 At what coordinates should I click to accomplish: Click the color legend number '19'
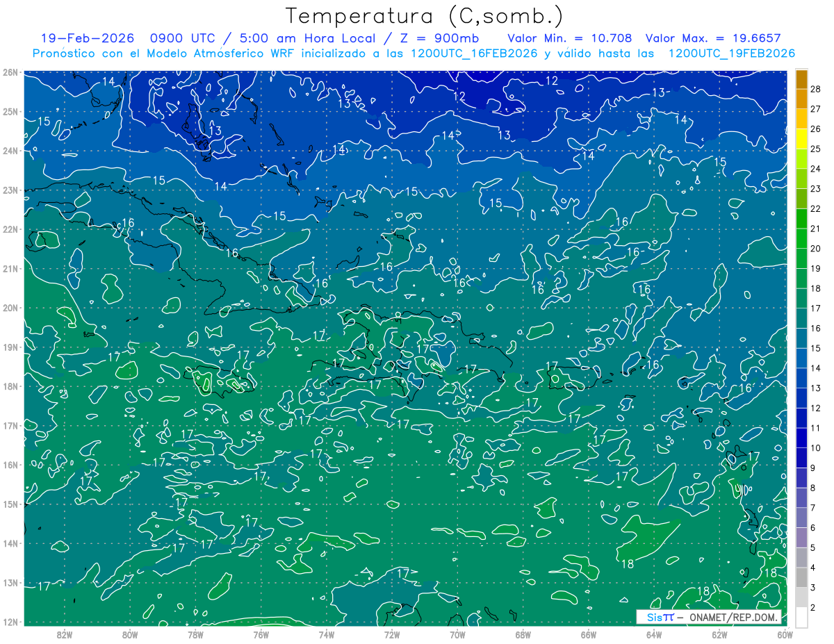[815, 268]
